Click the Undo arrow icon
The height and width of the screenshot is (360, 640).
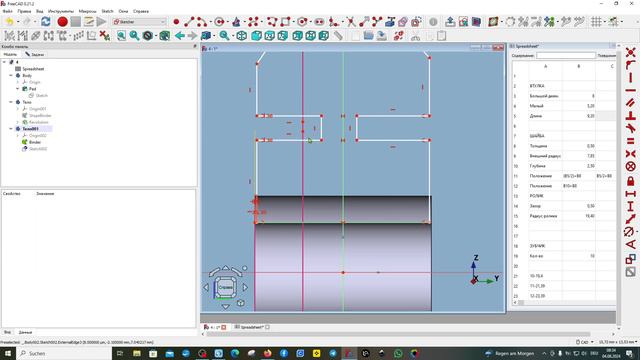point(10,22)
